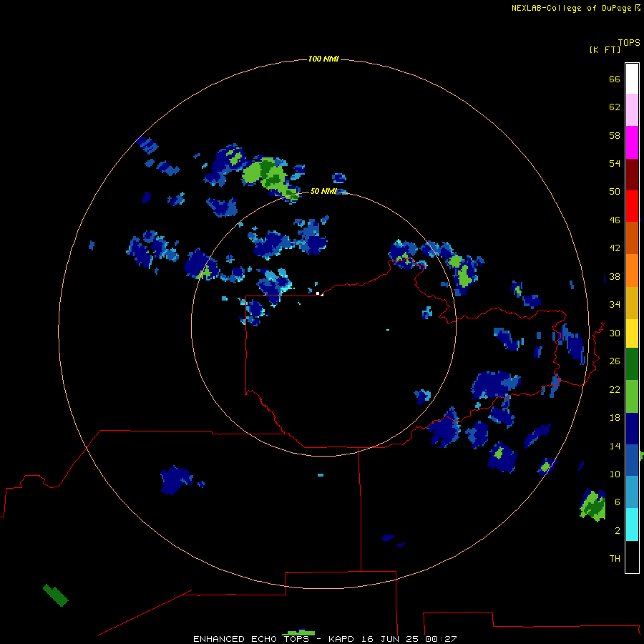Click the light blue legend swatch
This screenshot has height=644, width=644.
(632, 492)
